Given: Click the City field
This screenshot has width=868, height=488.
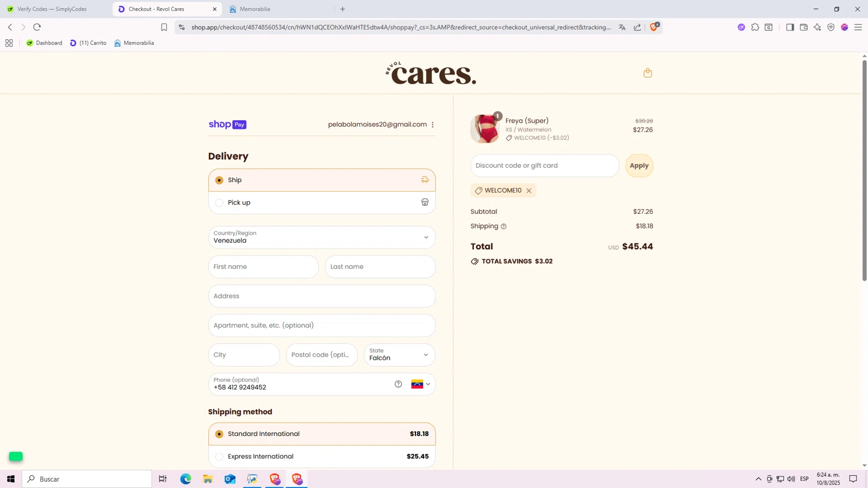Looking at the screenshot, I should coord(244,355).
